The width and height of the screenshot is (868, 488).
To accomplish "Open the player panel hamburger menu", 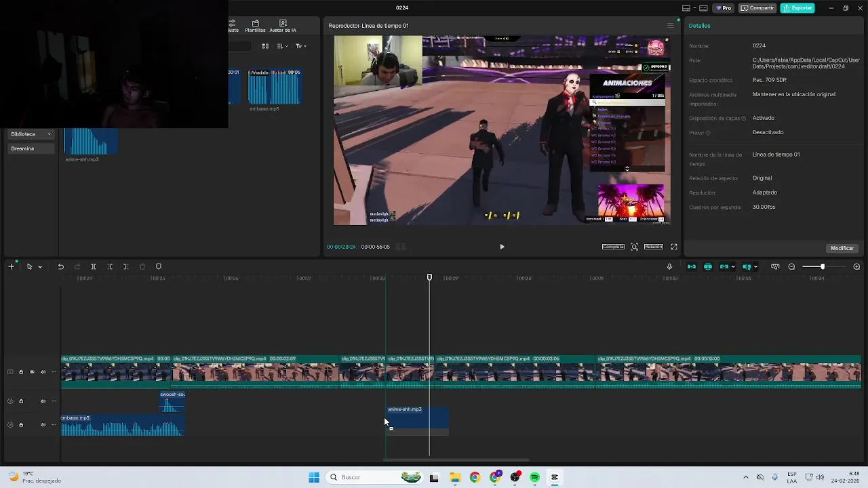I will click(671, 26).
